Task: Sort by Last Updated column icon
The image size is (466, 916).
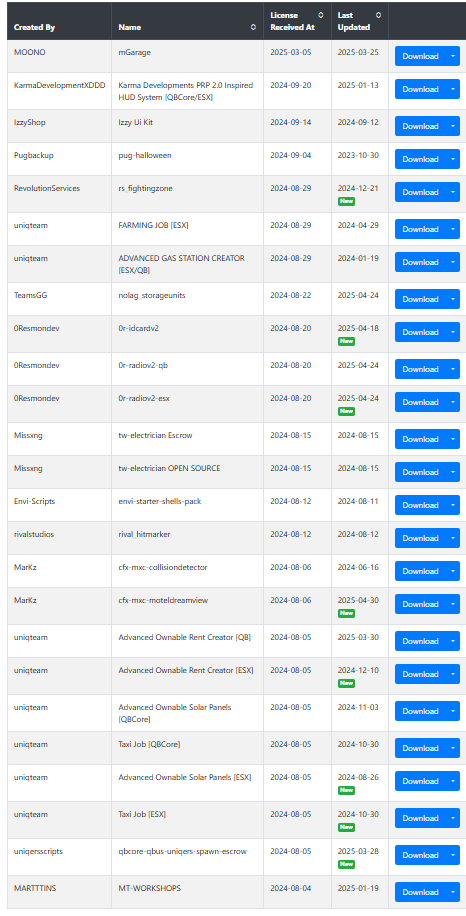Action: pyautogui.click(x=378, y=15)
